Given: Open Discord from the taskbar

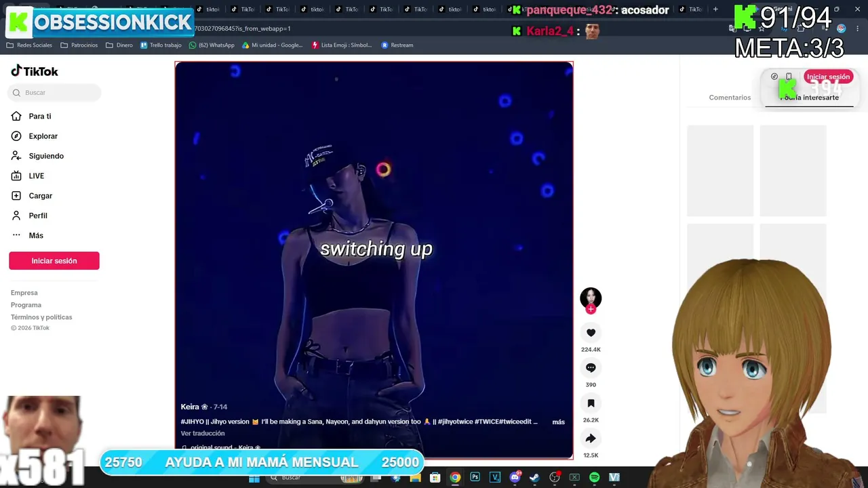Looking at the screenshot, I should pos(515,478).
